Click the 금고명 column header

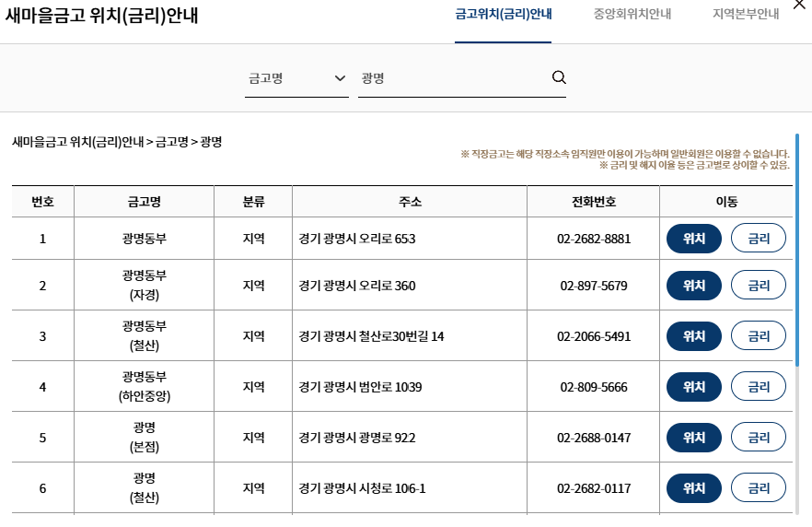(144, 202)
